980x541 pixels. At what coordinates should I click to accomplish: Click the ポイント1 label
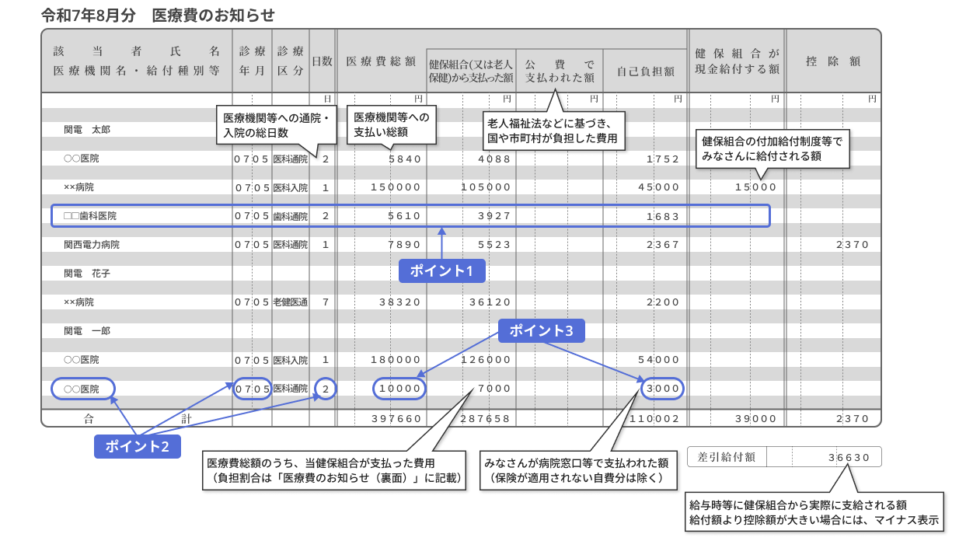tap(441, 270)
